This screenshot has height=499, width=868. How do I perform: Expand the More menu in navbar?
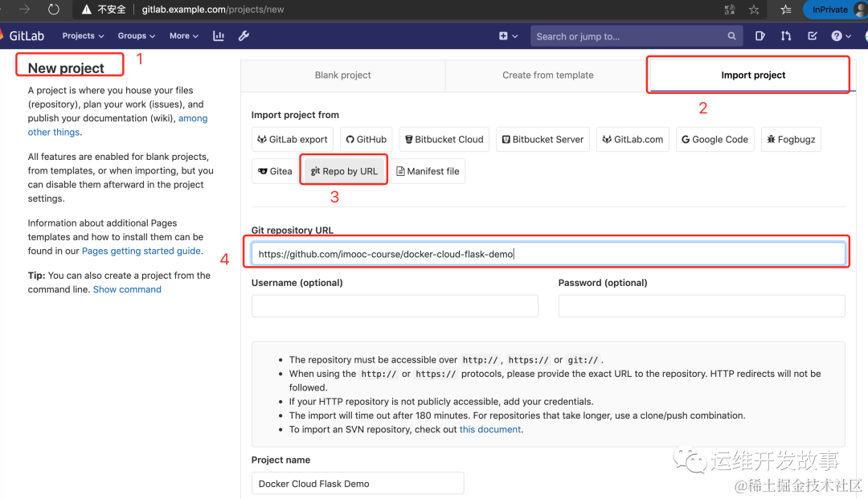[x=184, y=35]
